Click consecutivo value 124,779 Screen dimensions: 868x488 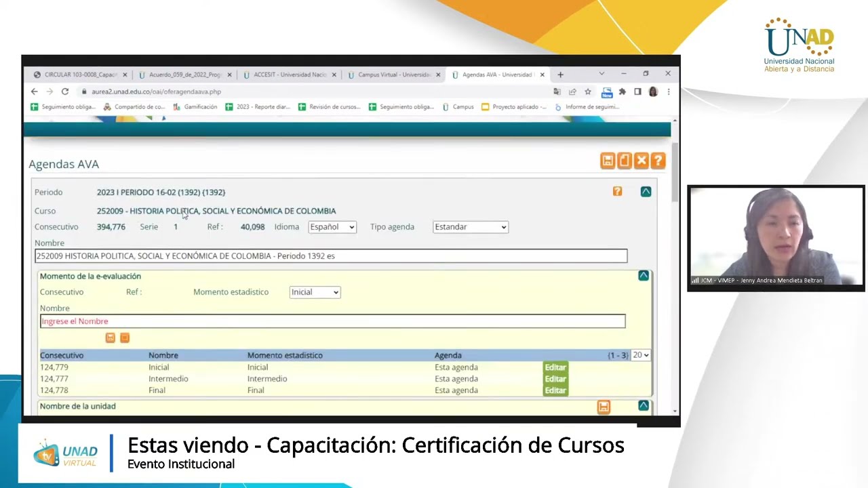[x=54, y=367]
